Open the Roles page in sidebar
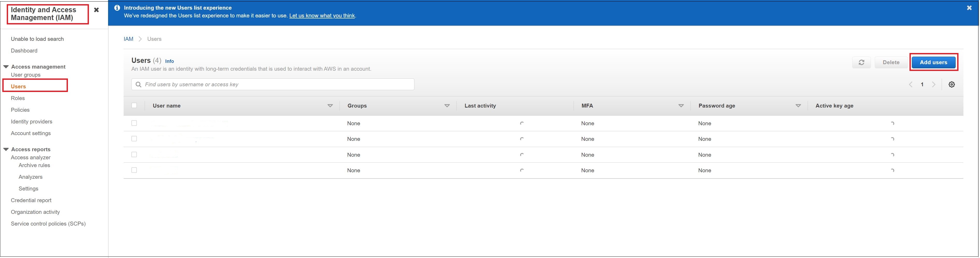This screenshot has height=258, width=980. point(18,98)
